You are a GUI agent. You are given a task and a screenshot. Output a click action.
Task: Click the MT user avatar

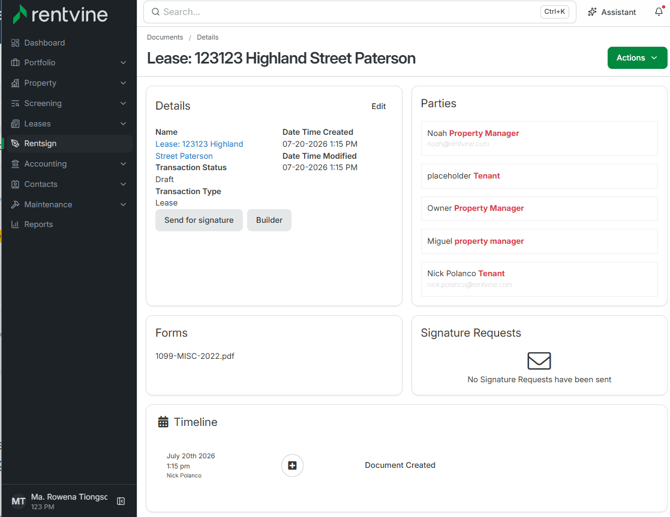click(18, 501)
